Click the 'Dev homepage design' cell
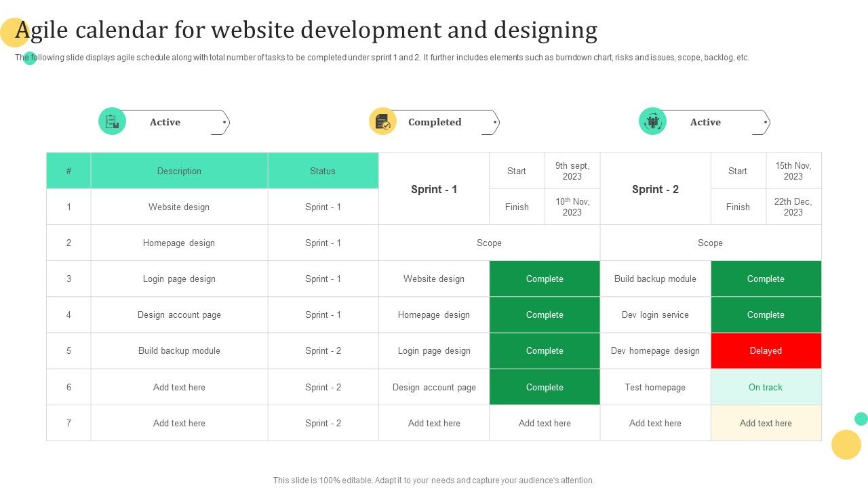Viewport: 868px width, 488px height. pos(655,350)
